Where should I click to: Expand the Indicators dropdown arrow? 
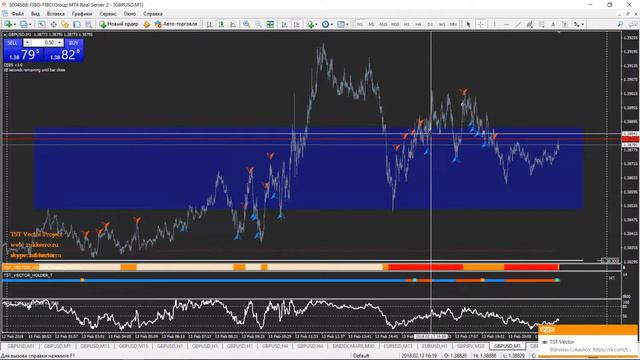(x=317, y=24)
